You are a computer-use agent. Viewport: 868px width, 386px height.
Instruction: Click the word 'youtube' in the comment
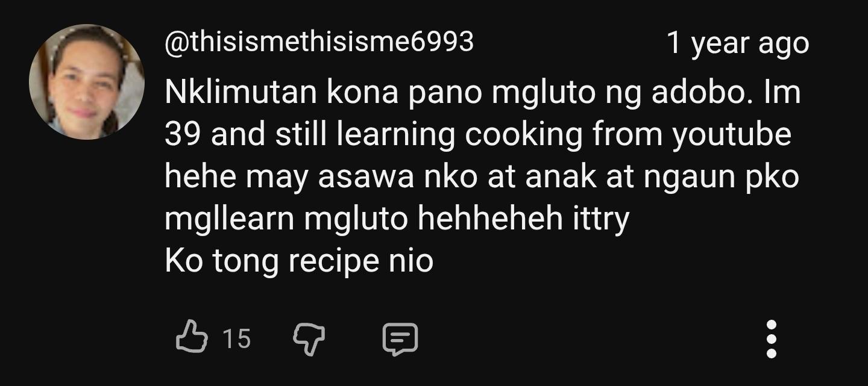pyautogui.click(x=731, y=135)
